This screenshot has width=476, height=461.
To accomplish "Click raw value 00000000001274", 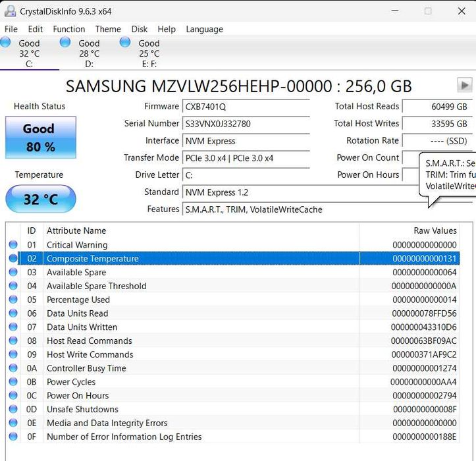I will pos(425,368).
